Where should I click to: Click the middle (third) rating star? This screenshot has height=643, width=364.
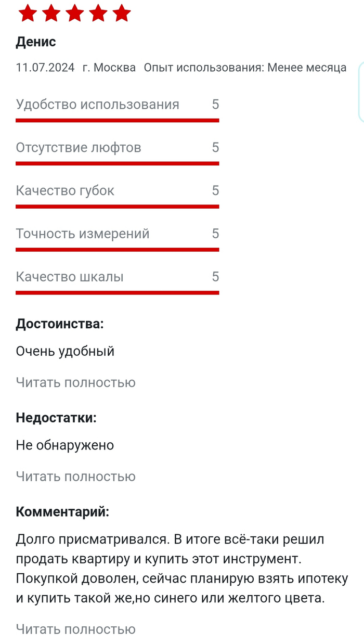pyautogui.click(x=74, y=14)
